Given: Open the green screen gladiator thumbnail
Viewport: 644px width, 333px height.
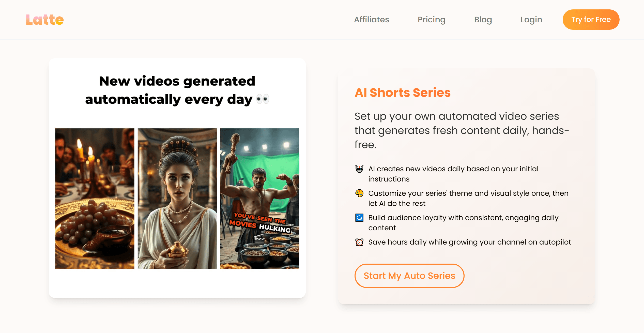Looking at the screenshot, I should pos(259,198).
